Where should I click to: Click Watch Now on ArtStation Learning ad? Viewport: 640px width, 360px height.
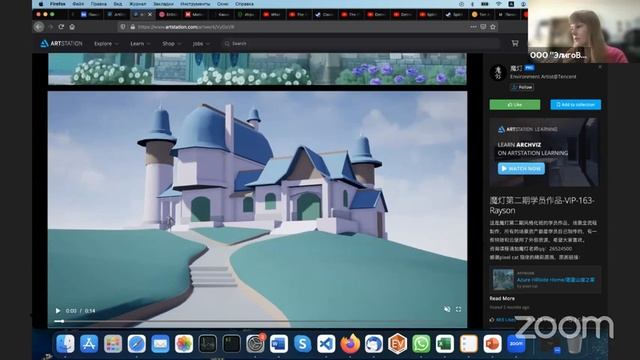pos(521,168)
